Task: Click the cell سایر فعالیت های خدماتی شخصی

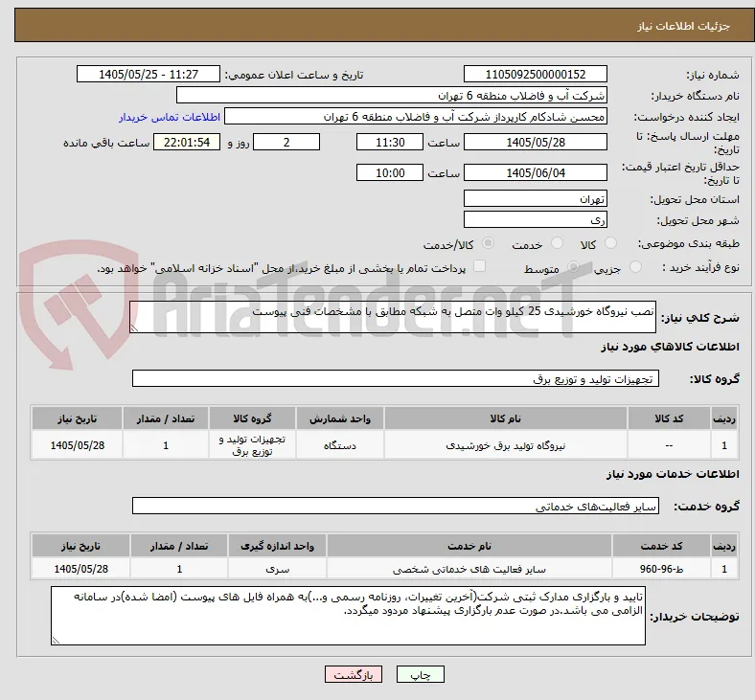Action: (469, 569)
